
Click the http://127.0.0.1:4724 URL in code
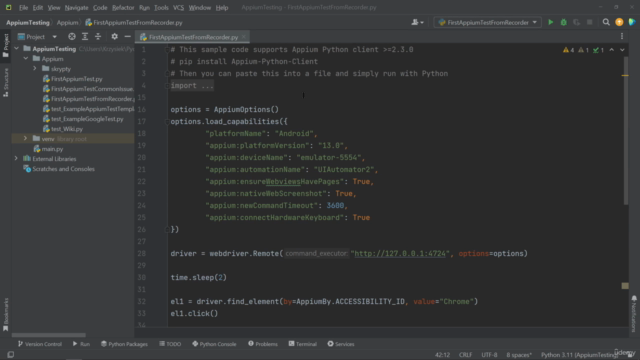[400, 253]
